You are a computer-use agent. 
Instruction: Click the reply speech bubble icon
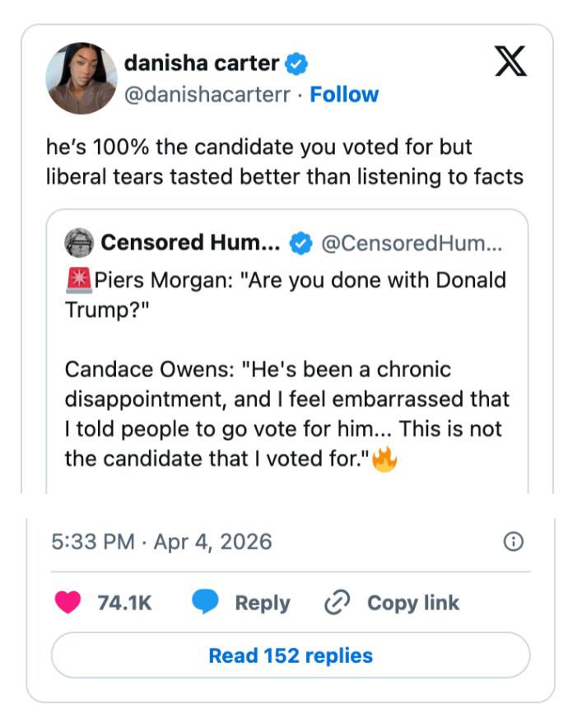click(205, 603)
